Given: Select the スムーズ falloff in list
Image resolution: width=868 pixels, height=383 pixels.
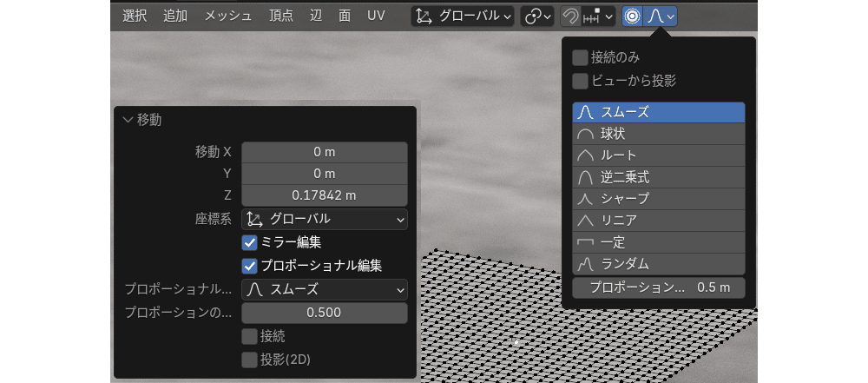Looking at the screenshot, I should point(659,113).
